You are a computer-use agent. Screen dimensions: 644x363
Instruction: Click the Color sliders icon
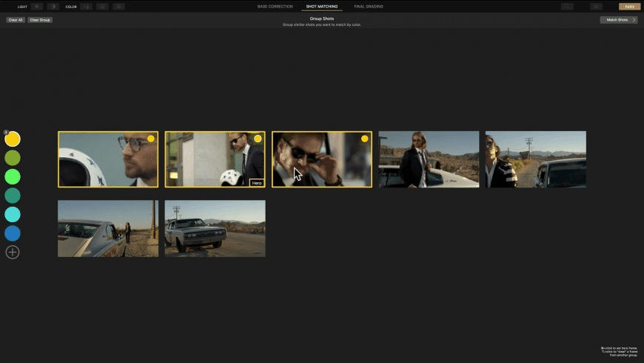(x=118, y=6)
